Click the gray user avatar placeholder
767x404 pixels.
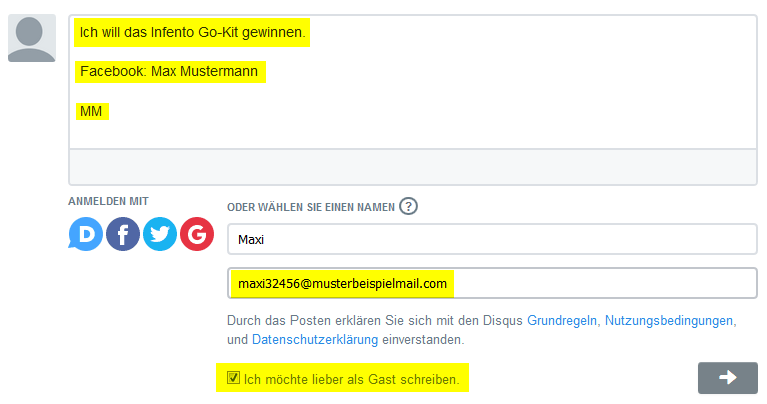tap(32, 38)
